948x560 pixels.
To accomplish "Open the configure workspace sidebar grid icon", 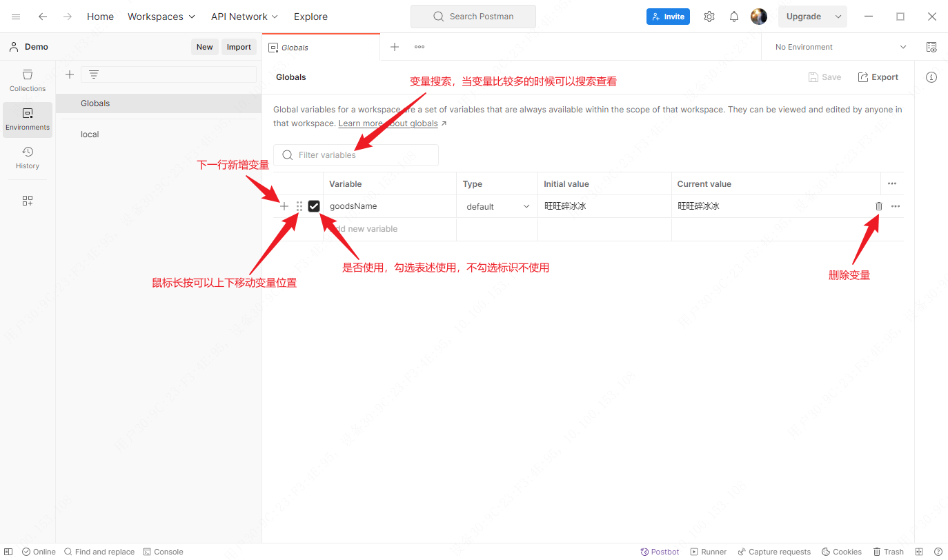I will pyautogui.click(x=28, y=201).
